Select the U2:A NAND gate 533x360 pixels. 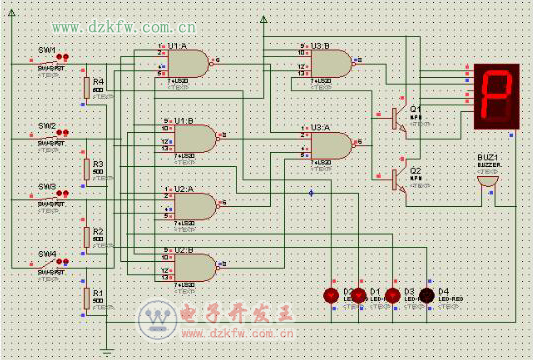coord(194,206)
